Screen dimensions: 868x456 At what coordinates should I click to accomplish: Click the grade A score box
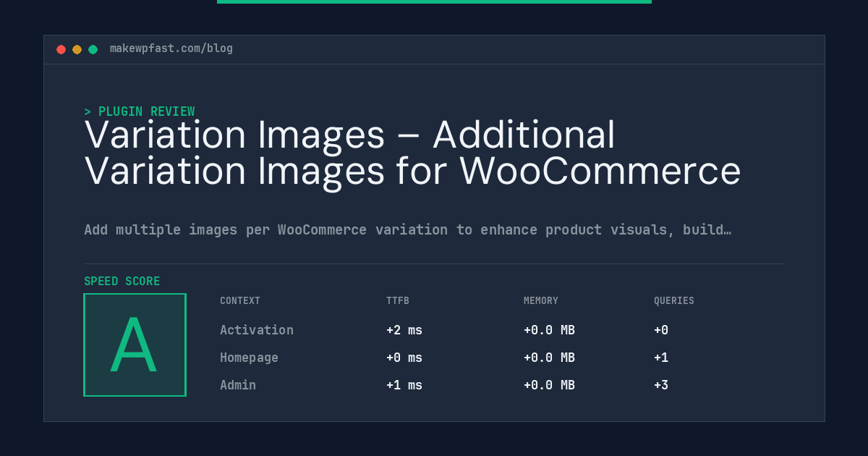tap(135, 345)
